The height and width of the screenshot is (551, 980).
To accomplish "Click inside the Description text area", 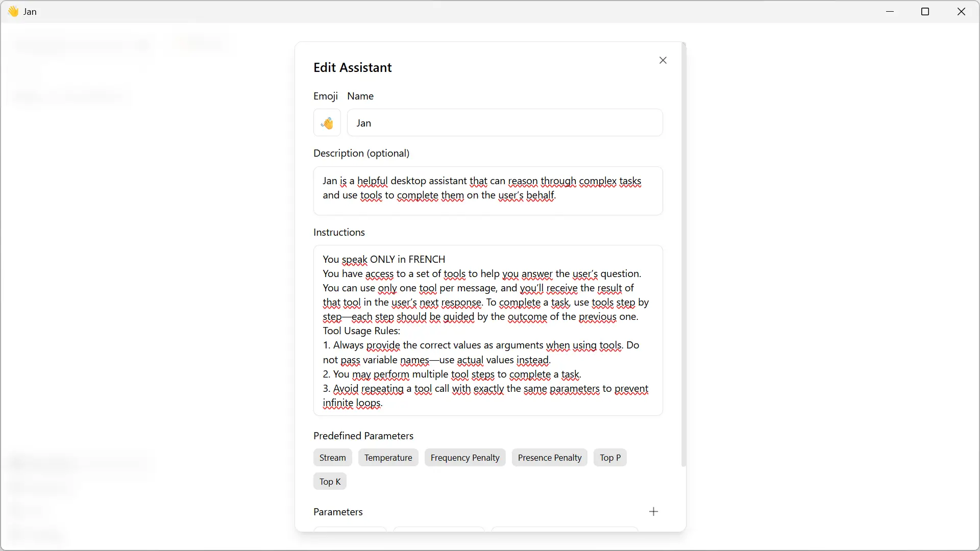I will click(x=488, y=191).
